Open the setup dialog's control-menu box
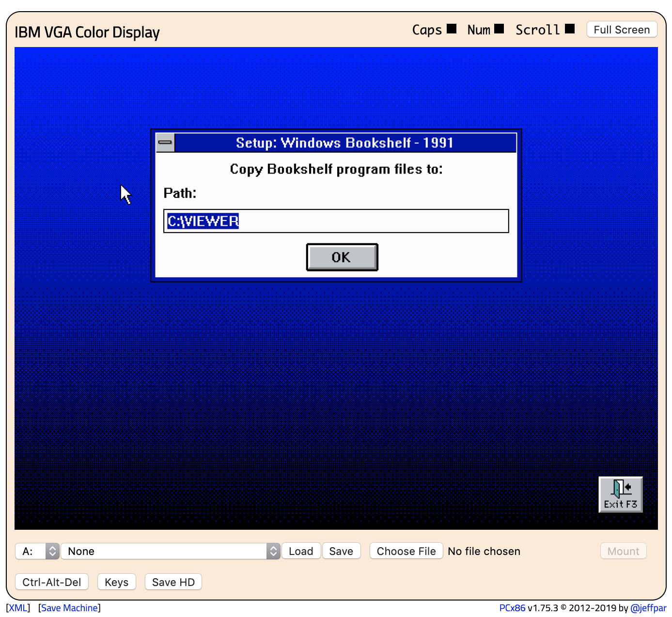This screenshot has height=617, width=672. tap(165, 142)
